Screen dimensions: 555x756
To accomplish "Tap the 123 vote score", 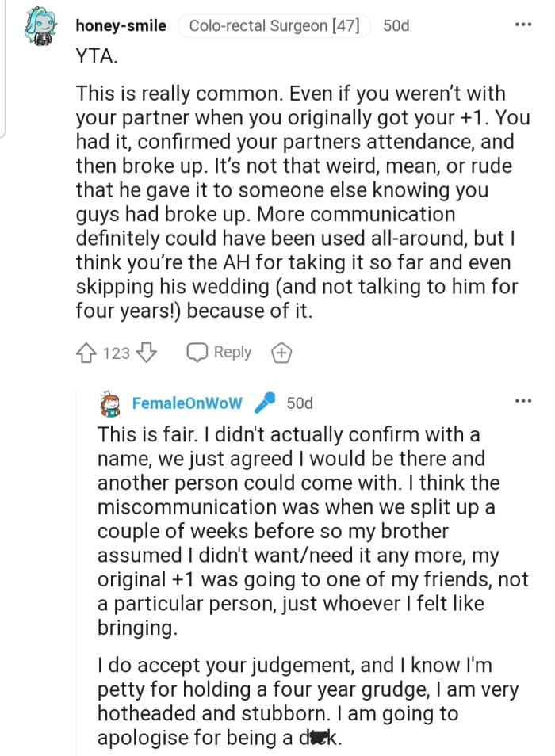I will [x=117, y=353].
